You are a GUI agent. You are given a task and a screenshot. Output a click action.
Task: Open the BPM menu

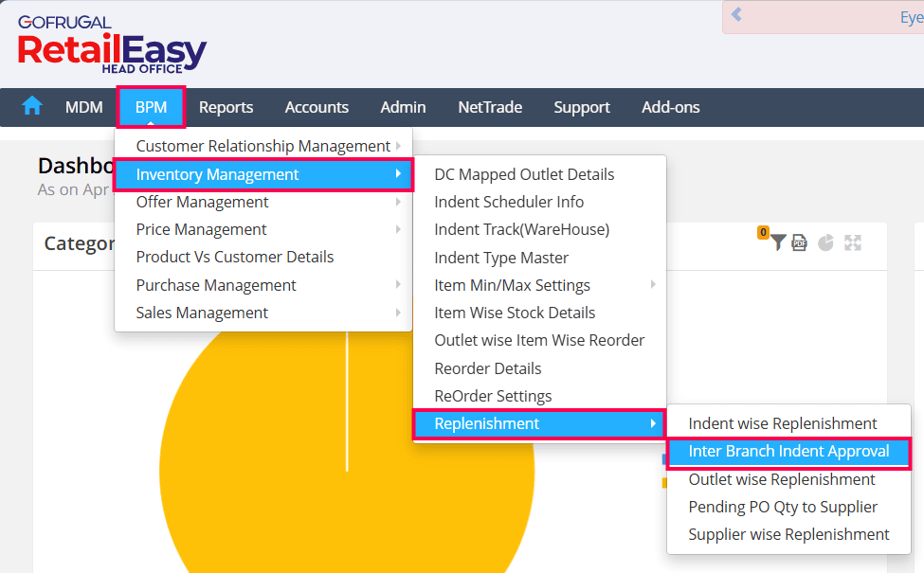tap(151, 107)
